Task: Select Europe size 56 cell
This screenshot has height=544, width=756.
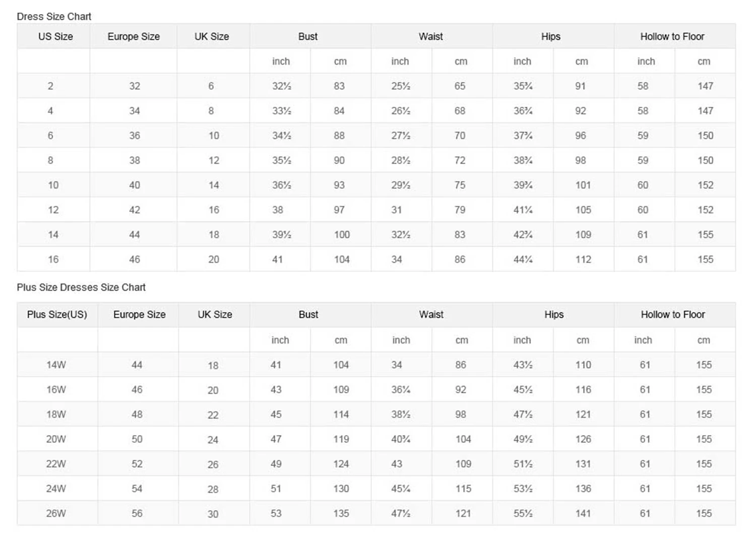Action: [137, 514]
